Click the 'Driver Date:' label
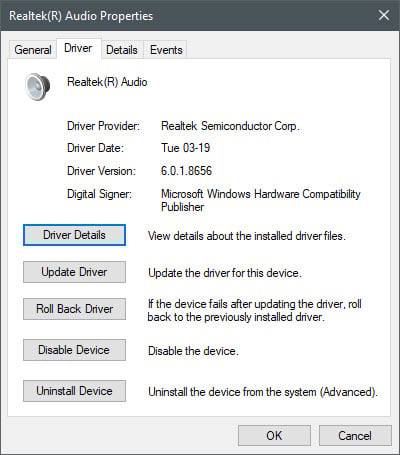 point(95,148)
